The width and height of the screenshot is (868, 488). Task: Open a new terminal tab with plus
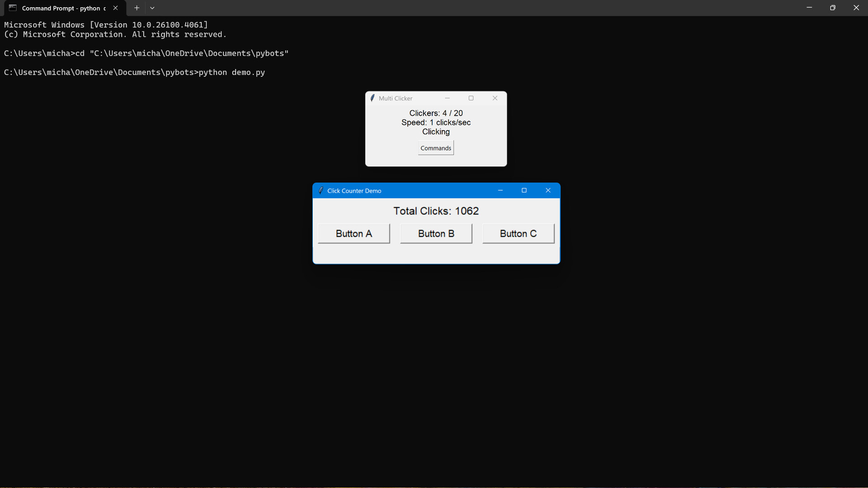pos(137,8)
